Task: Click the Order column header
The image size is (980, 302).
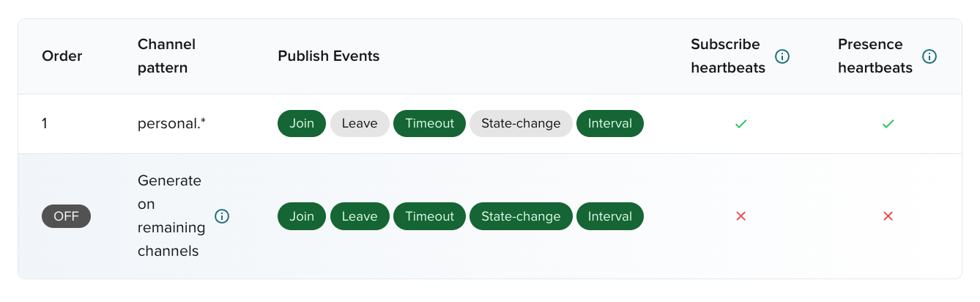Action: (62, 56)
